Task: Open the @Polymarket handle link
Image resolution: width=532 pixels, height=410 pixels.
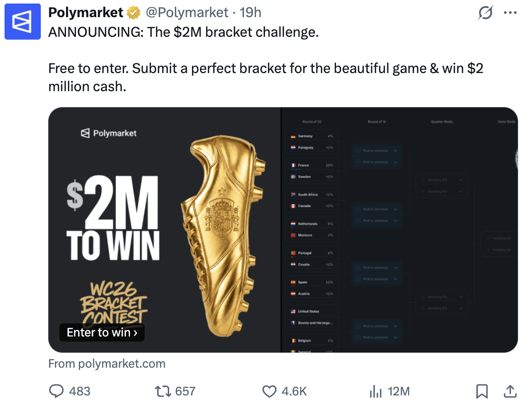Action: coord(187,13)
